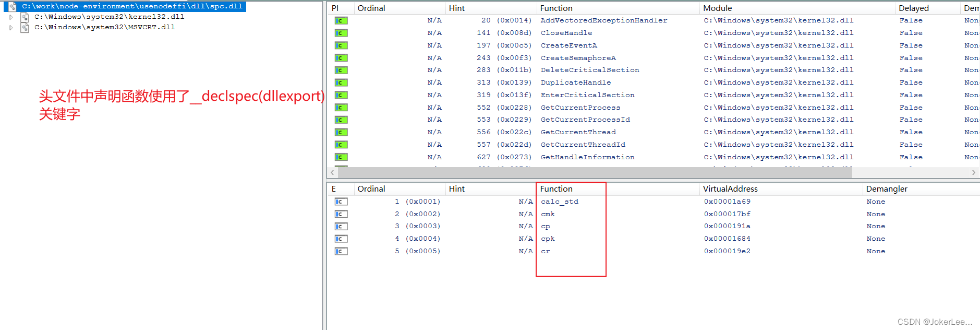Click the import icon beside GetCurrentThreadId
This screenshot has height=330, width=980.
click(x=341, y=145)
